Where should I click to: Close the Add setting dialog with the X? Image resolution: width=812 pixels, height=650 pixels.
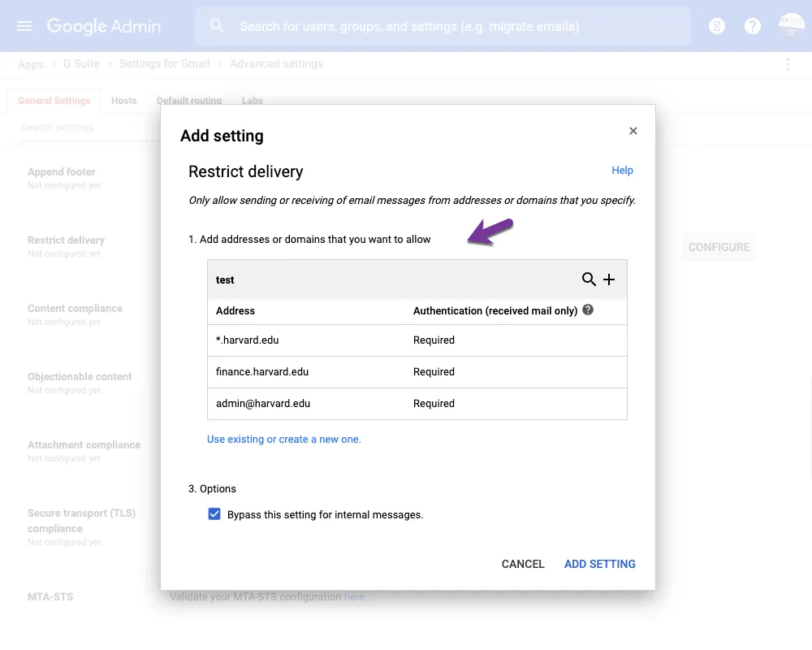click(633, 130)
